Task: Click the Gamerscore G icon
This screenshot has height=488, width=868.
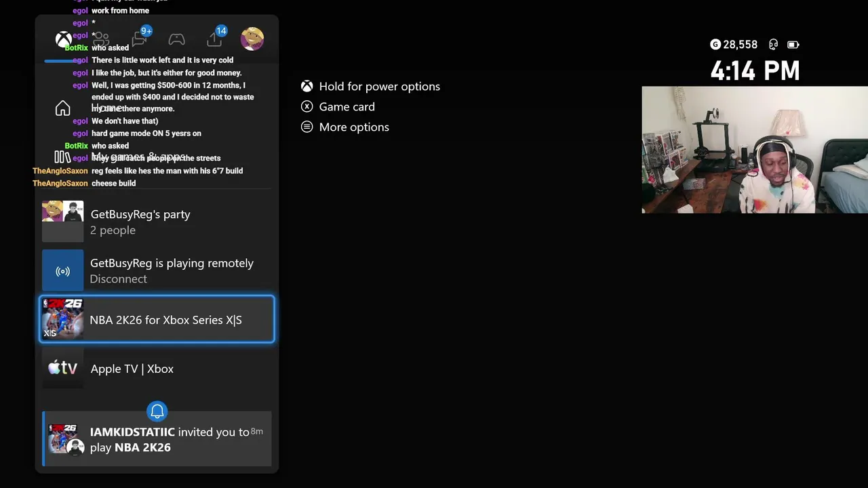Action: pos(715,44)
